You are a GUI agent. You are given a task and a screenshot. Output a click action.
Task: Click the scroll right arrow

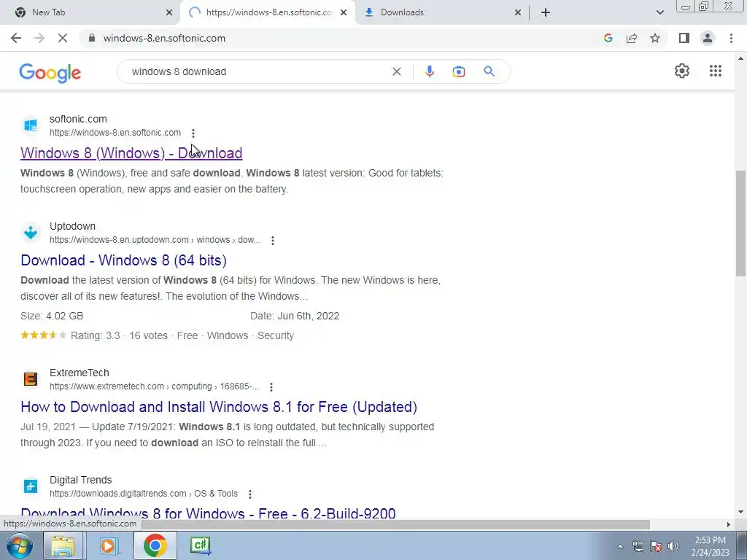[728, 524]
